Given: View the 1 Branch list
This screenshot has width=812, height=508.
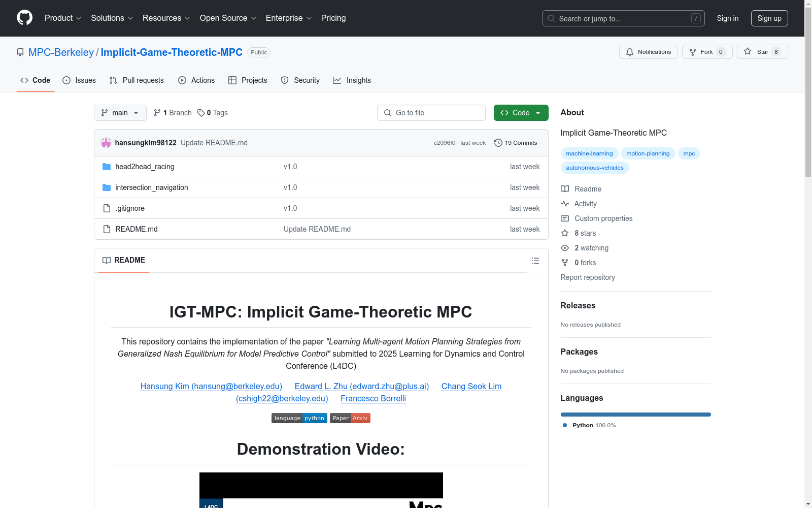Looking at the screenshot, I should (173, 113).
